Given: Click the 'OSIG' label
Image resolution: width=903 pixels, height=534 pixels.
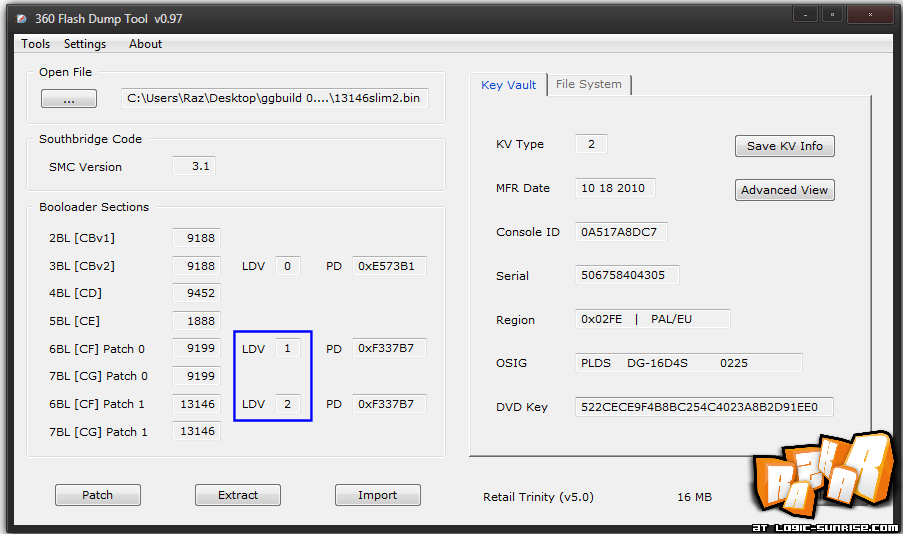Looking at the screenshot, I should pos(511,363).
